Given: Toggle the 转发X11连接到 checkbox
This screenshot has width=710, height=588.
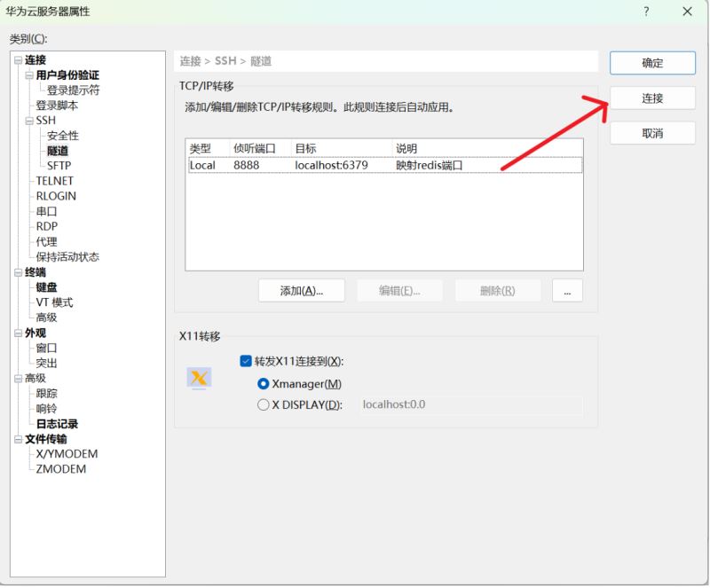Looking at the screenshot, I should (x=246, y=361).
